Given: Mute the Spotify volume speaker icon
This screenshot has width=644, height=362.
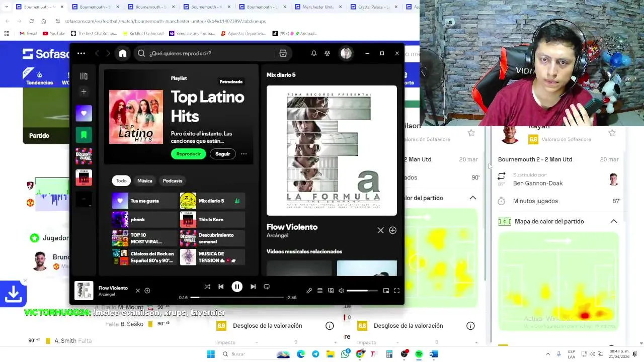Looking at the screenshot, I should click(x=341, y=291).
